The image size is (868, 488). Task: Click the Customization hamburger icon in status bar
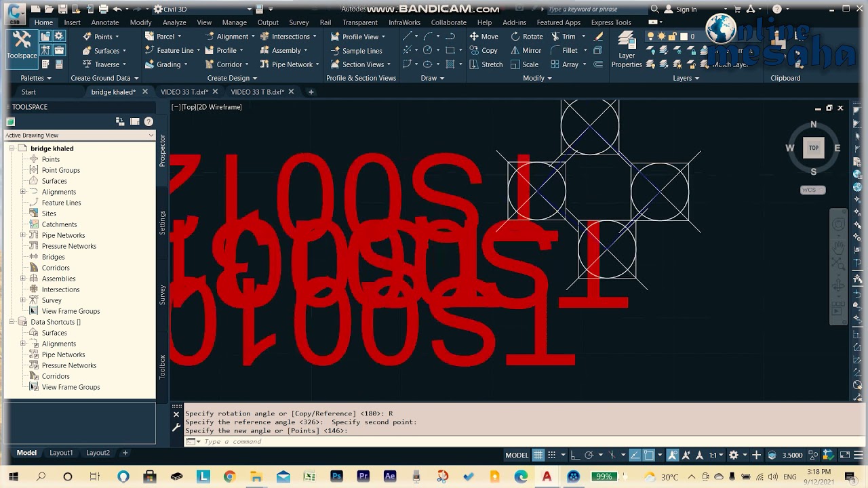tap(859, 455)
